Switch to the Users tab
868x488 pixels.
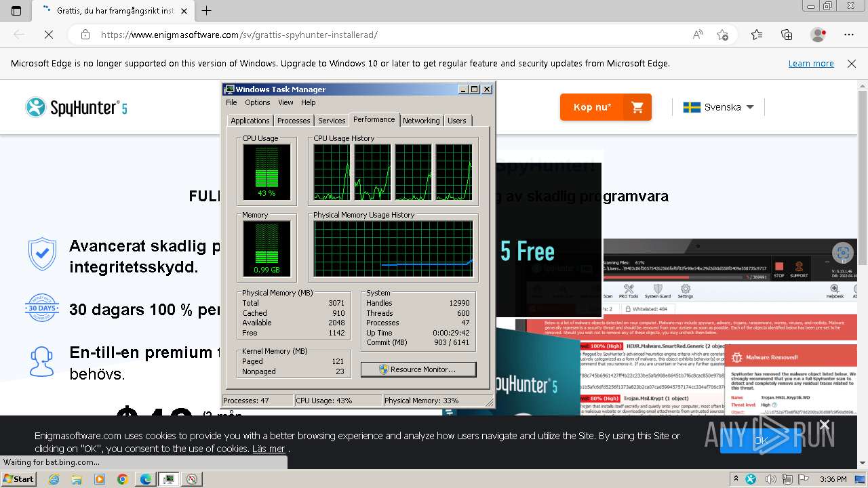(457, 121)
